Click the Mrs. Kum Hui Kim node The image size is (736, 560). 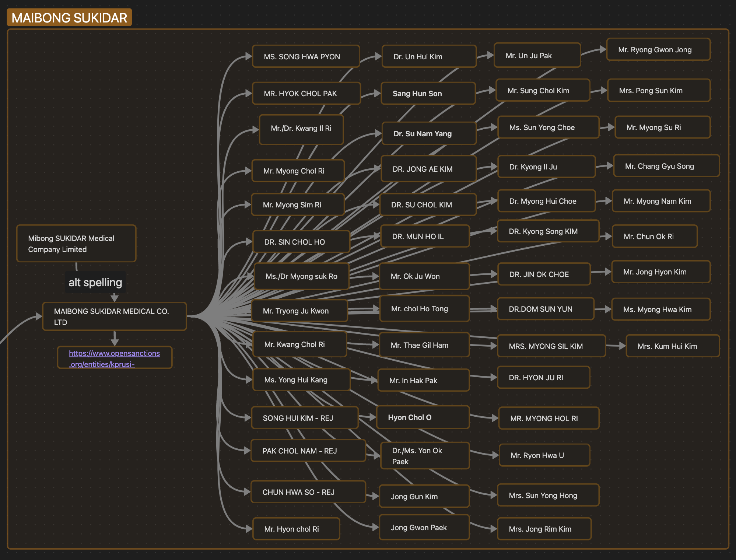click(x=672, y=346)
